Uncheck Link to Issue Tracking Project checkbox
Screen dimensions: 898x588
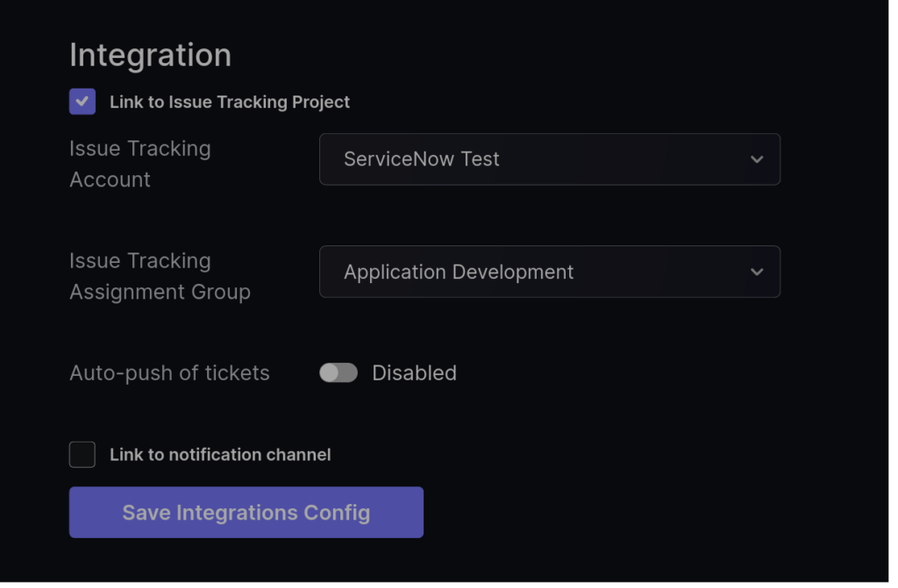(x=82, y=102)
